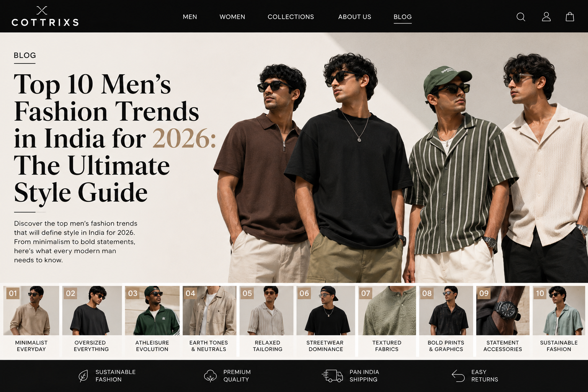
Task: Open trend 04 Earth Tones & Neutrals thumbnail
Action: (209, 310)
